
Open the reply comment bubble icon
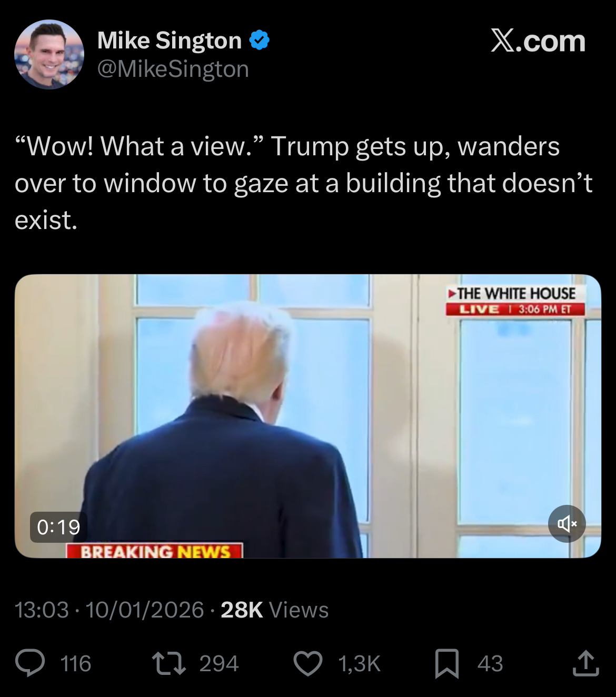coord(30,663)
